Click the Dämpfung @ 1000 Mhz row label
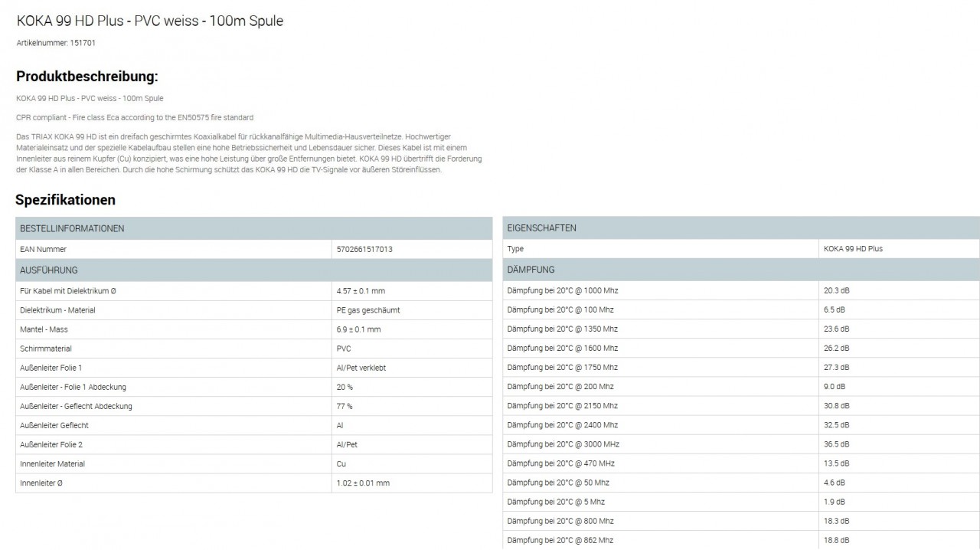The image size is (980, 550). [x=561, y=291]
